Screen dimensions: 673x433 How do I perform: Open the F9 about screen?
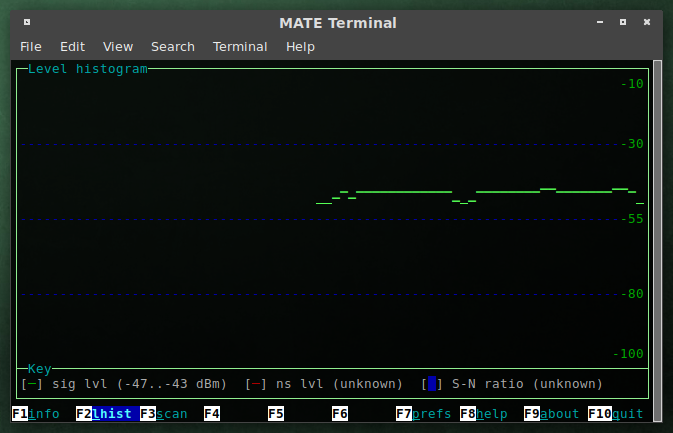coord(552,414)
